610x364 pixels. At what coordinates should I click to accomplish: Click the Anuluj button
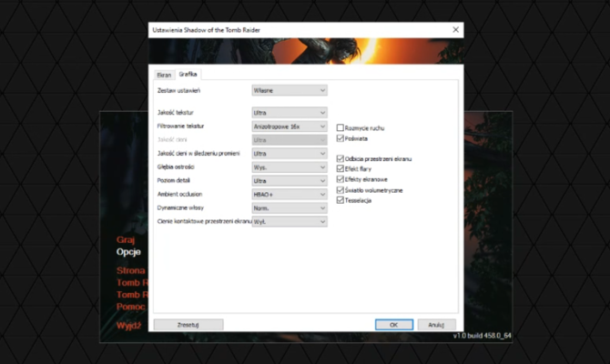pyautogui.click(x=436, y=325)
